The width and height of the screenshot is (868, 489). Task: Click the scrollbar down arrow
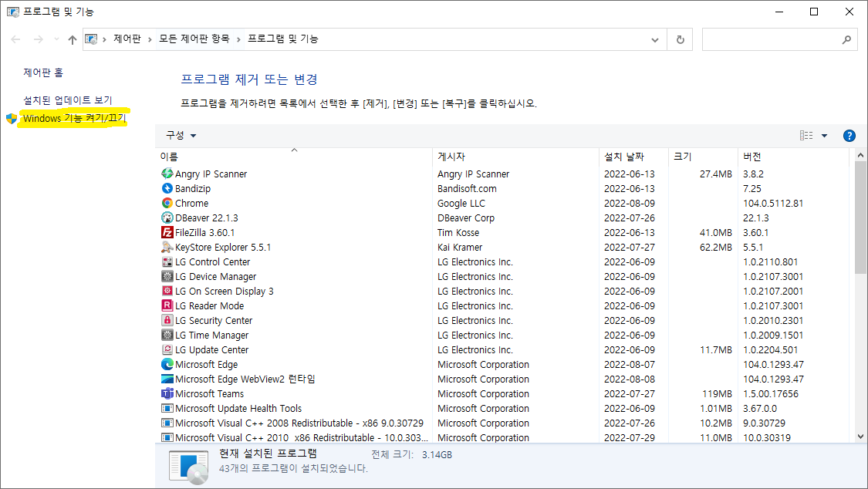(860, 437)
